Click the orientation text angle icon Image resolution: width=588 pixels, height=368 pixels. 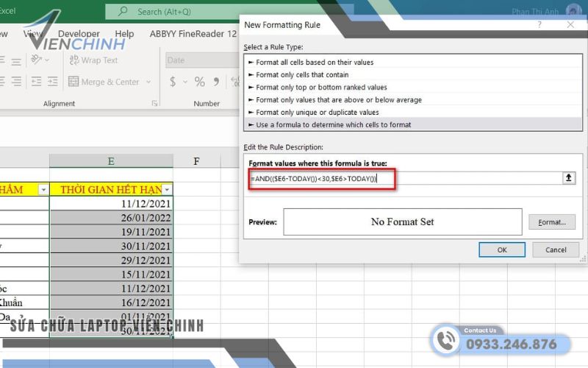36,60
